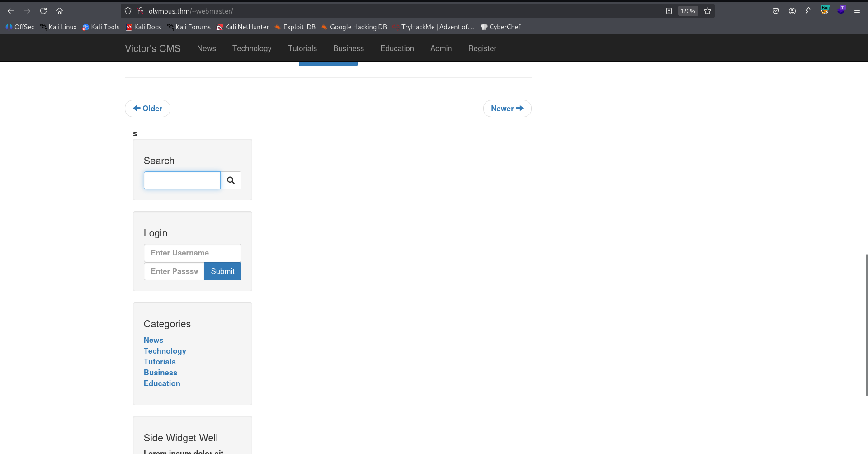Open the extensions puzzle icon

coord(808,11)
